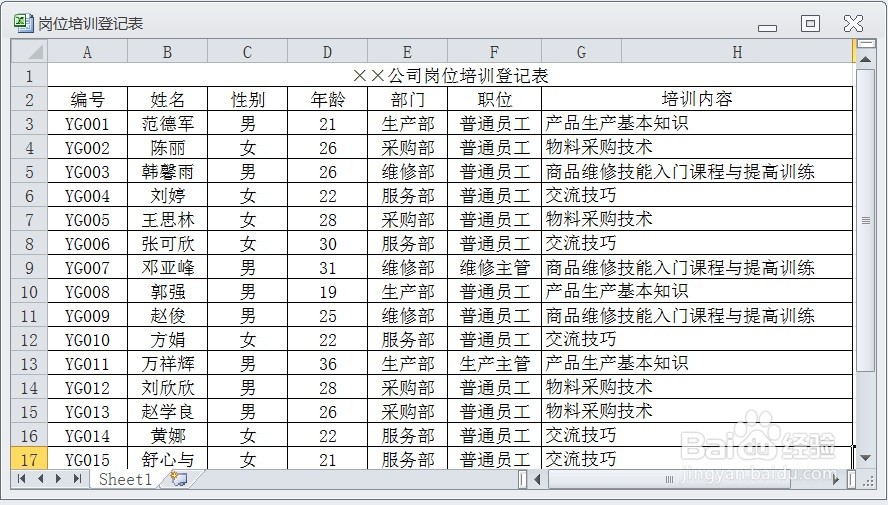This screenshot has height=505, width=888.
Task: Go to first sheet navigation arrow
Action: click(x=22, y=479)
